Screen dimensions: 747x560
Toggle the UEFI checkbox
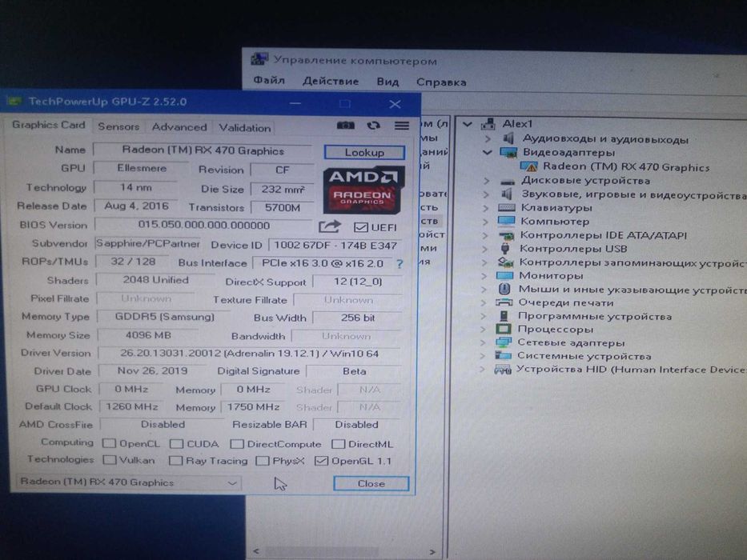pos(360,227)
